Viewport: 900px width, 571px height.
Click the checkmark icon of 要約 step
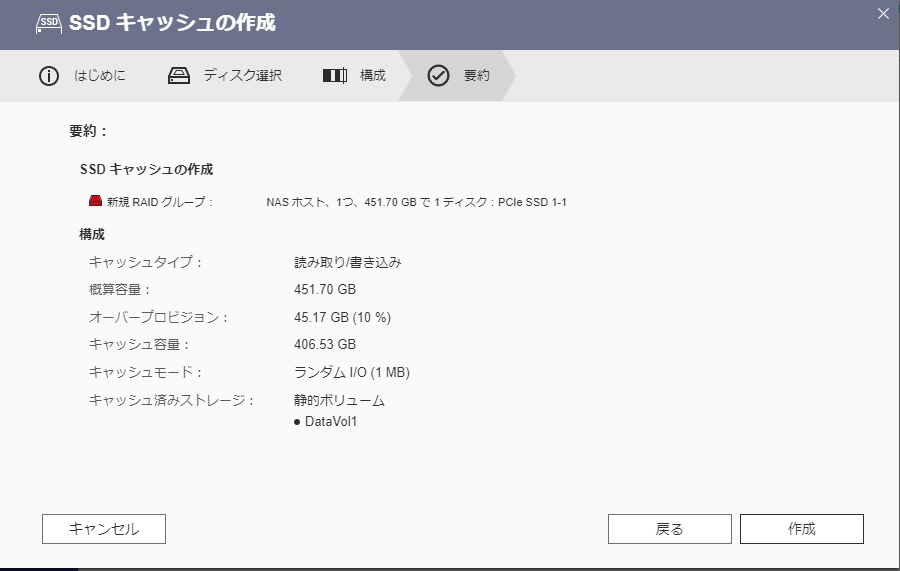coord(438,76)
